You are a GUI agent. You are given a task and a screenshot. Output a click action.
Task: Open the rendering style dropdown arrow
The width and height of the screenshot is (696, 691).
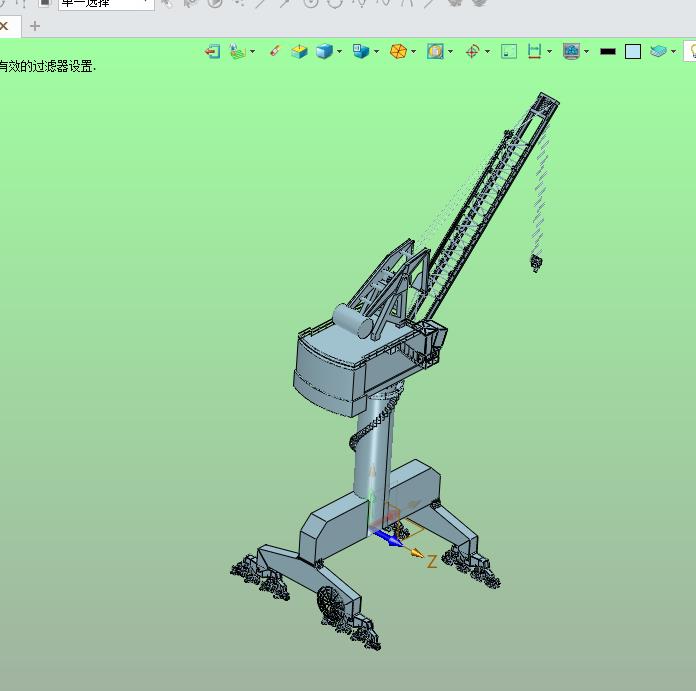tap(340, 51)
